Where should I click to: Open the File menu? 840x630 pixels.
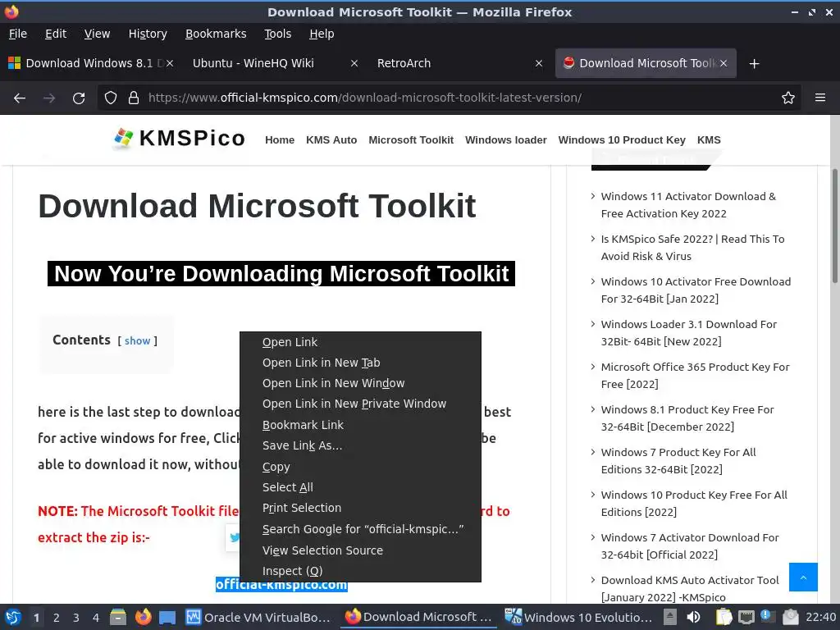[18, 34]
